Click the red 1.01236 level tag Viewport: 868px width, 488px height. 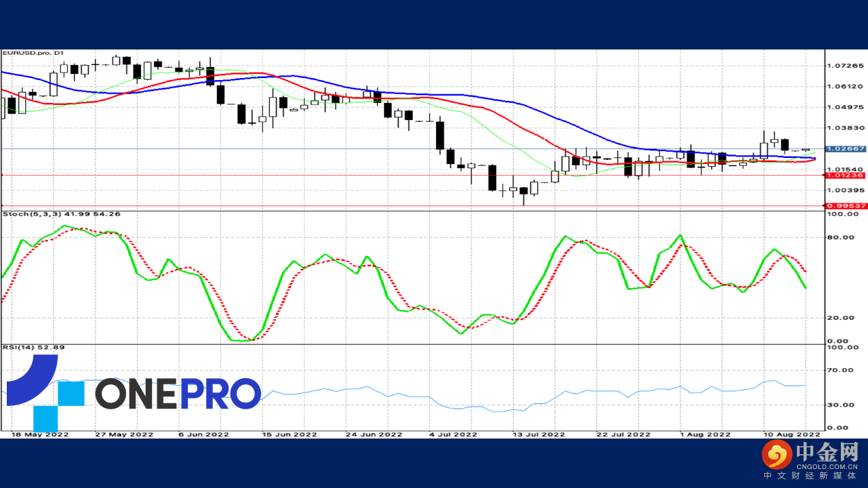point(845,175)
